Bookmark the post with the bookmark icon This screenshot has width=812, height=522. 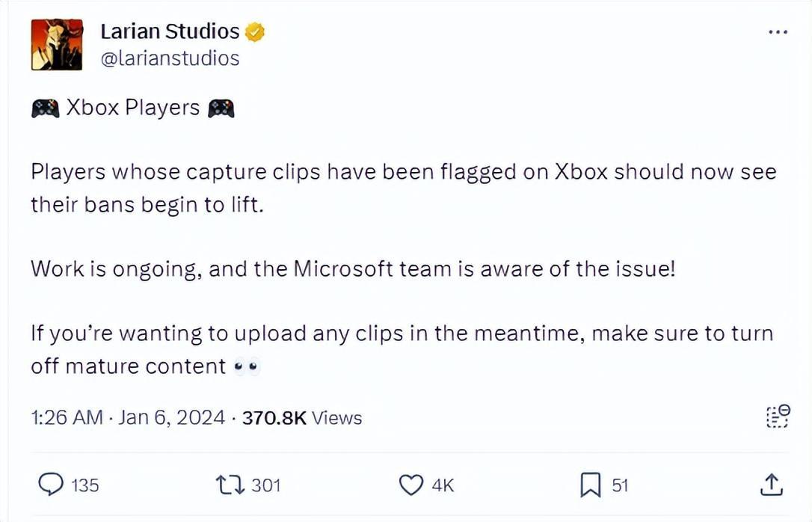click(591, 485)
